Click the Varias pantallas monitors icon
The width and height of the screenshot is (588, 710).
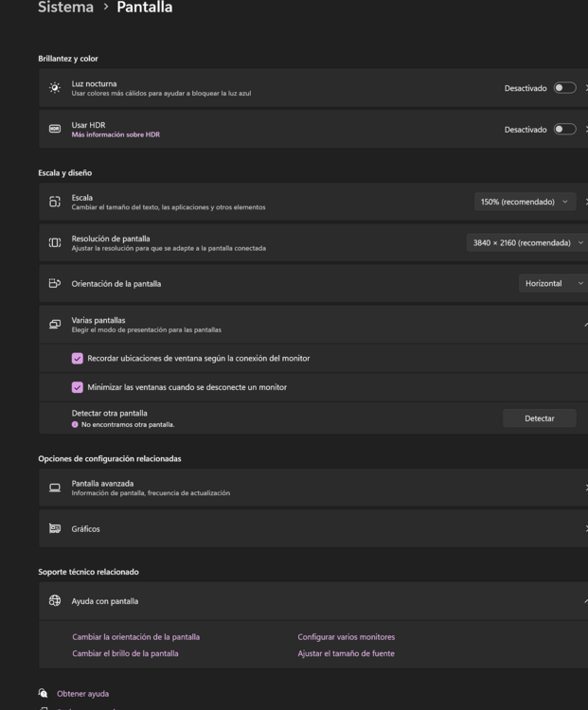[x=55, y=325]
